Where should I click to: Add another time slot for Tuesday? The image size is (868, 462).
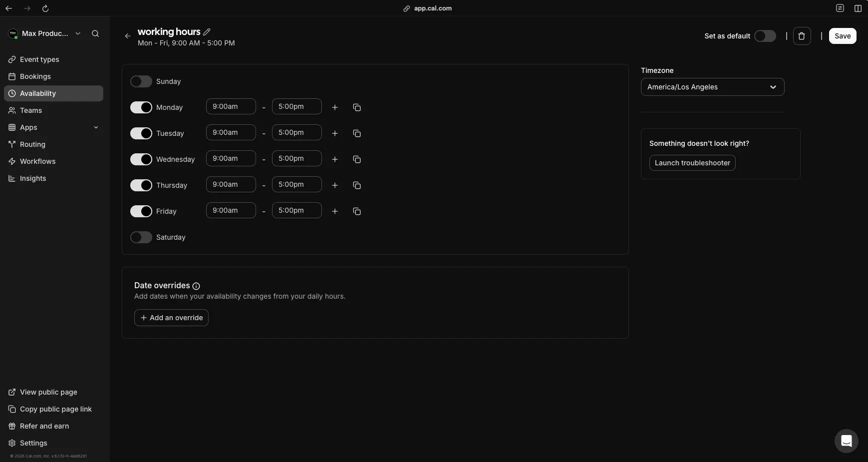pos(334,133)
